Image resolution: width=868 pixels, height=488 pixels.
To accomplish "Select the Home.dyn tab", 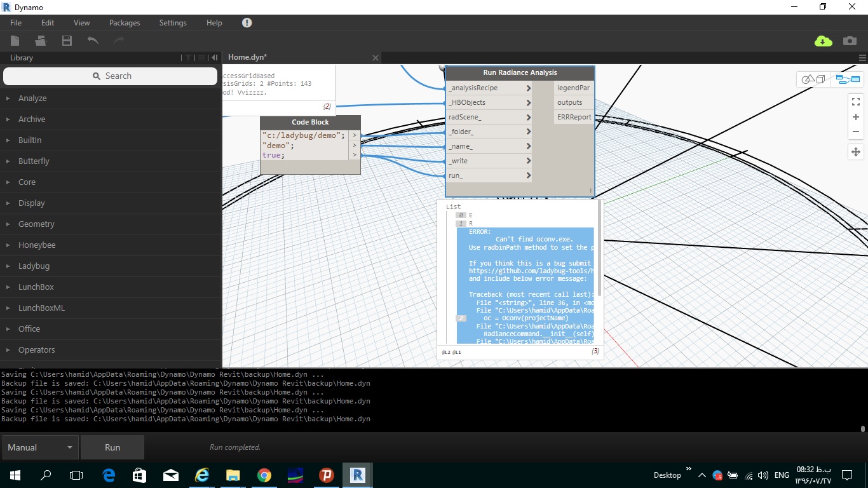I will coord(247,57).
